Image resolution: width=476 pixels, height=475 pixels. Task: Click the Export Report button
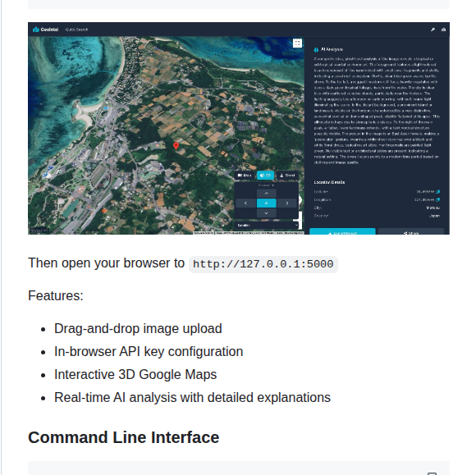[x=342, y=231]
